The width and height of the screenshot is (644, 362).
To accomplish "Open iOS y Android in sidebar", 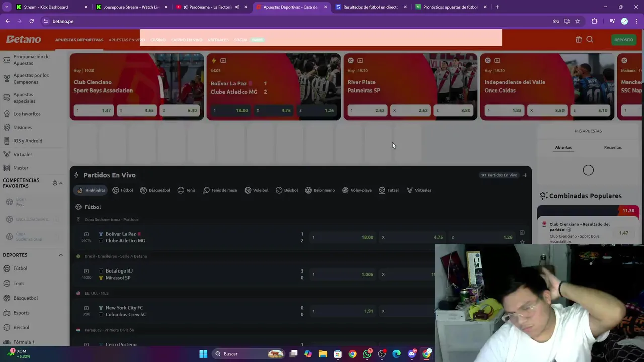I will (x=28, y=141).
